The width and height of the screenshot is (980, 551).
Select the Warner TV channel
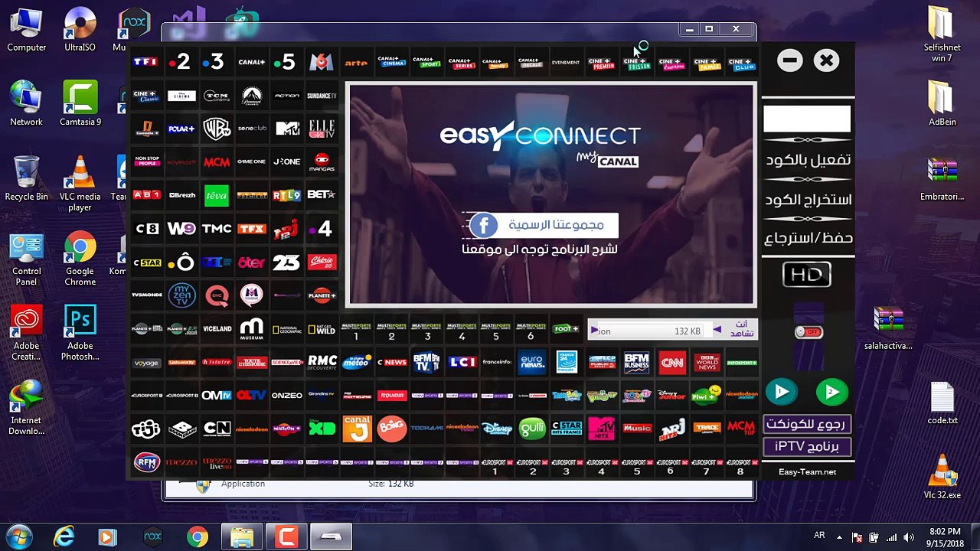point(217,129)
